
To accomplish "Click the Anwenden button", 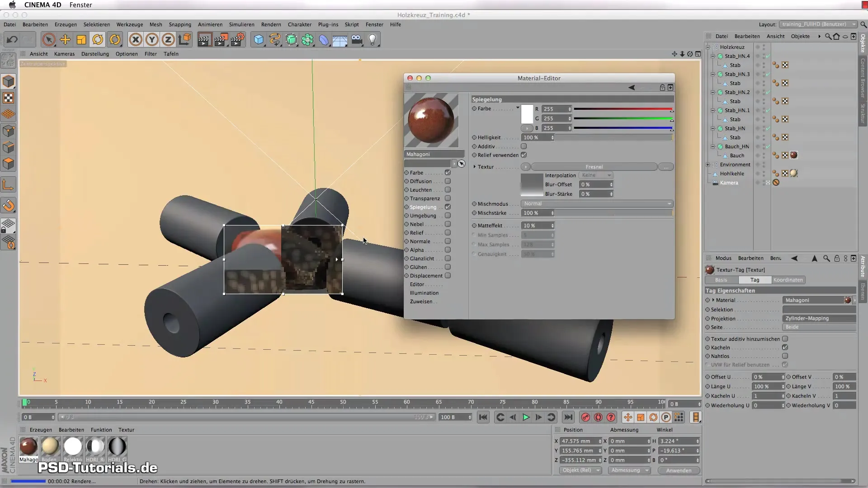I will coord(679,470).
